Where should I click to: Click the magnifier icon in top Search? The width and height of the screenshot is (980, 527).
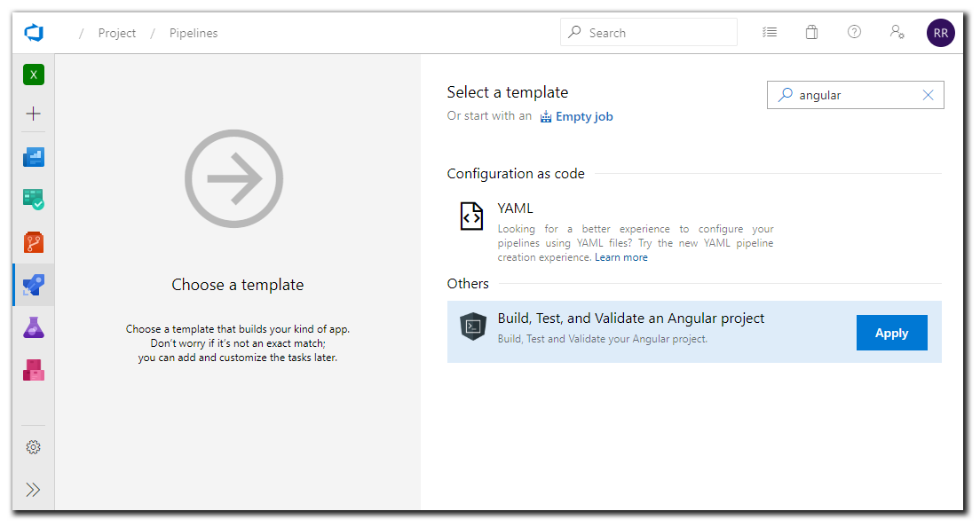(x=574, y=32)
